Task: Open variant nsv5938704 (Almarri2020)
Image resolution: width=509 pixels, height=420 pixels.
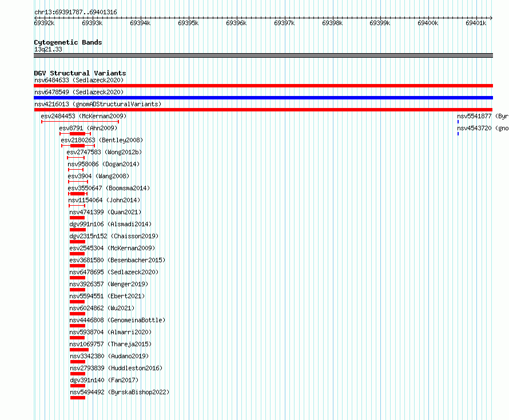Action: point(110,332)
